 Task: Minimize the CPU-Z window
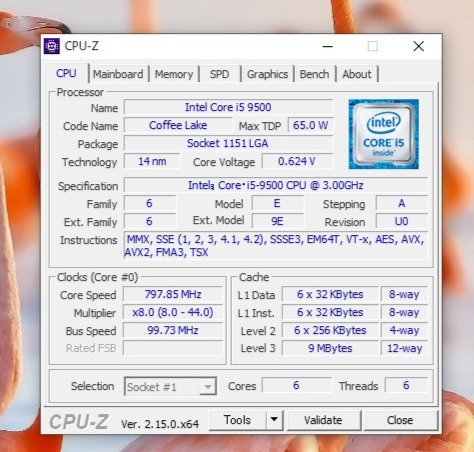click(328, 46)
